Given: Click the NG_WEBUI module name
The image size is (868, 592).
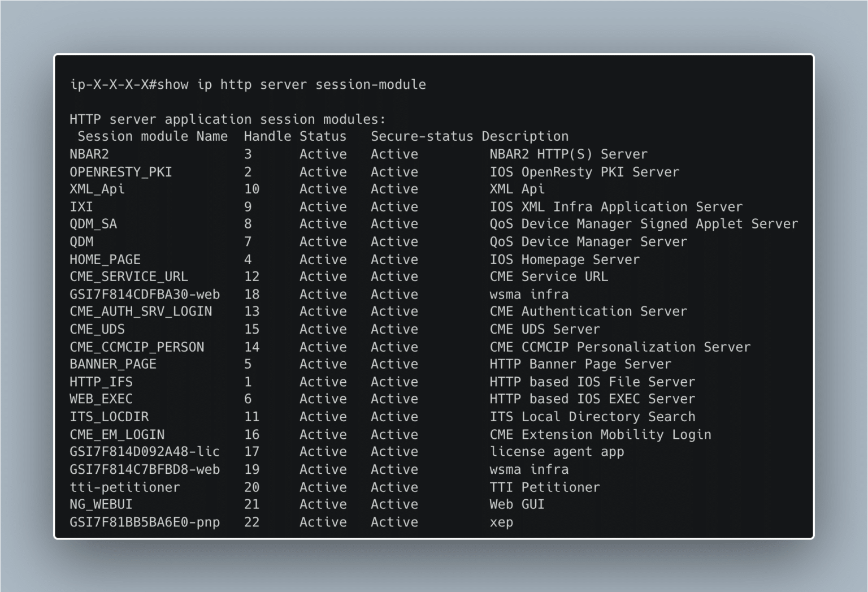Looking at the screenshot, I should click(101, 504).
